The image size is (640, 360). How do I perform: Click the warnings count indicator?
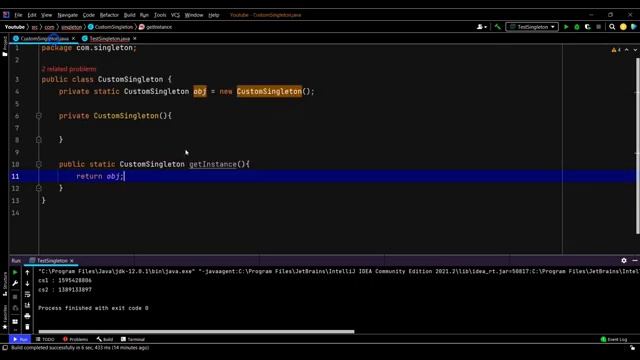pos(616,50)
